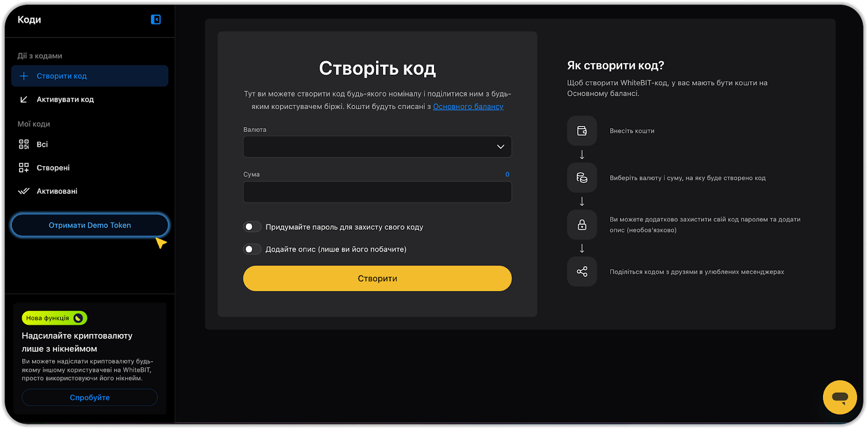Focus the Сума amount input field
This screenshot has height=429, width=868.
coord(377,192)
